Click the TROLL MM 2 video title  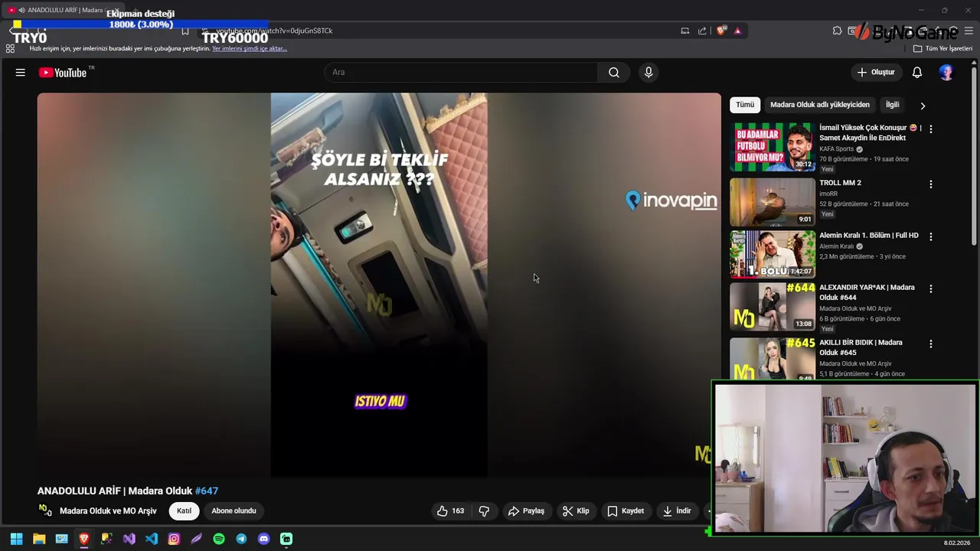pyautogui.click(x=840, y=183)
